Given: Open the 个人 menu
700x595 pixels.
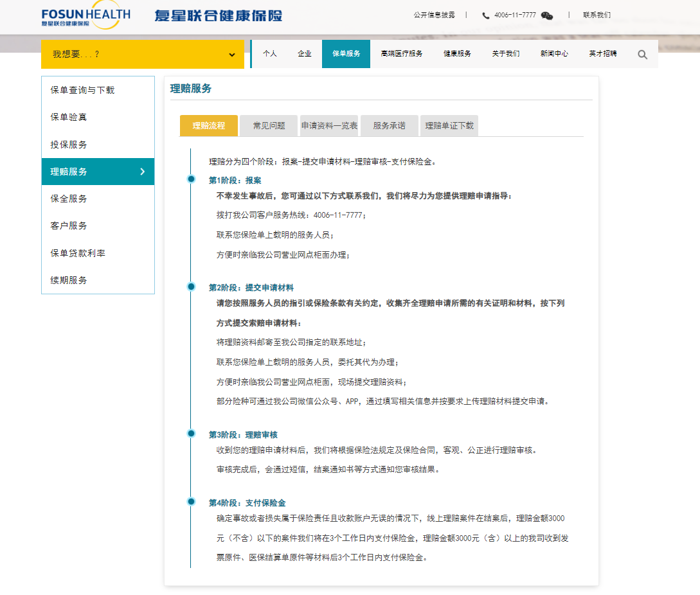Looking at the screenshot, I should pos(269,53).
